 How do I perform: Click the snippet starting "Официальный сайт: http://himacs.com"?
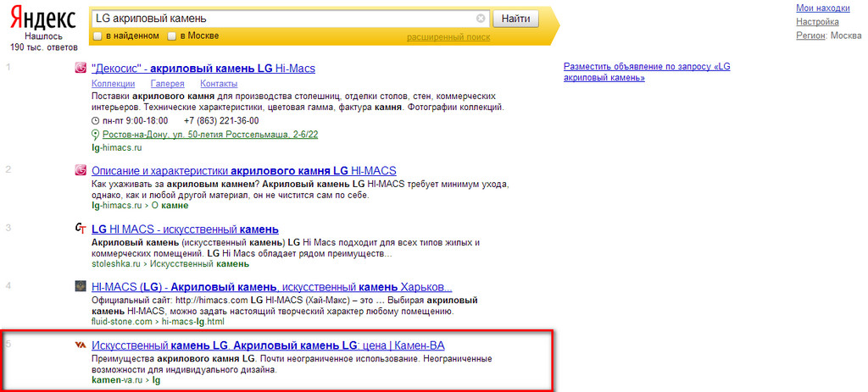[285, 306]
